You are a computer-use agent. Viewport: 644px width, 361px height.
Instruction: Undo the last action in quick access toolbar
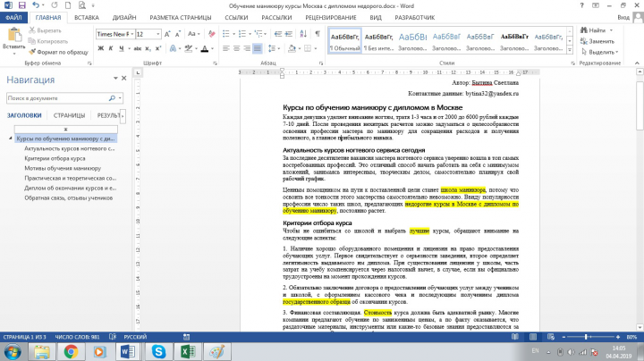tap(36, 5)
